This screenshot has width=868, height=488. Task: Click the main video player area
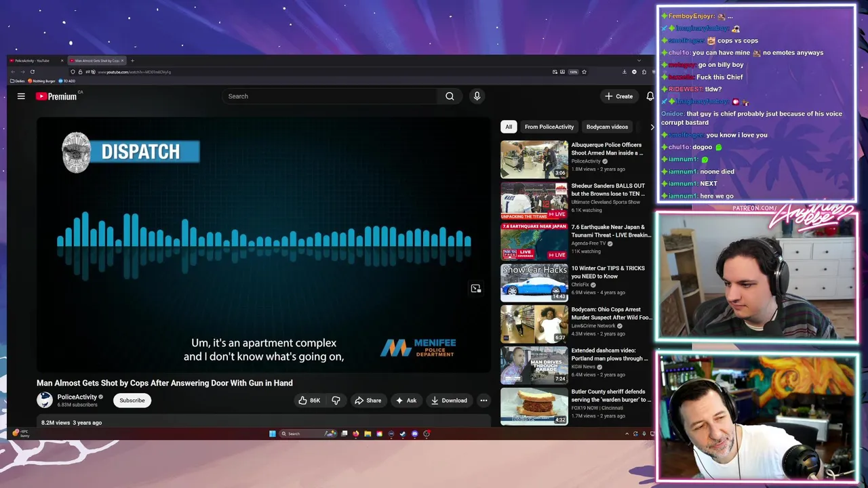[264, 245]
